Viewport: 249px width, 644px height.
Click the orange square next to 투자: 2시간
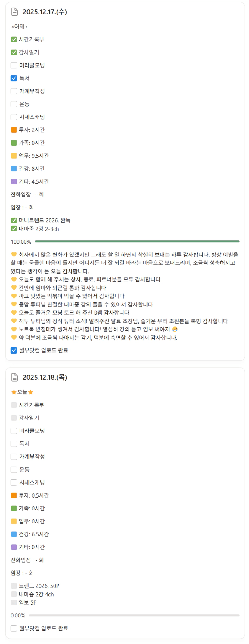(x=14, y=130)
